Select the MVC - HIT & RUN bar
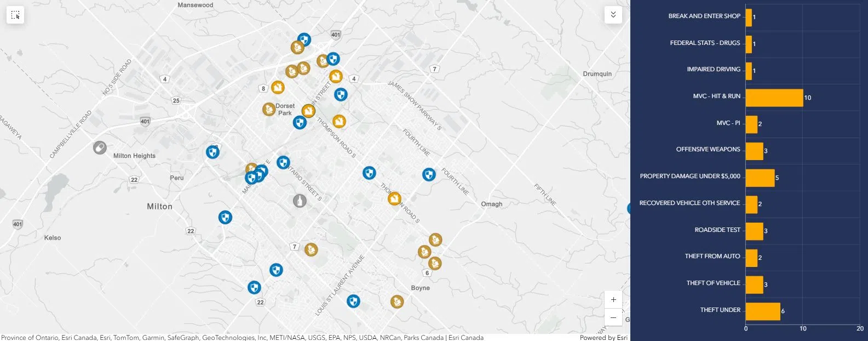Viewport: 868px width, 341px height. point(774,98)
